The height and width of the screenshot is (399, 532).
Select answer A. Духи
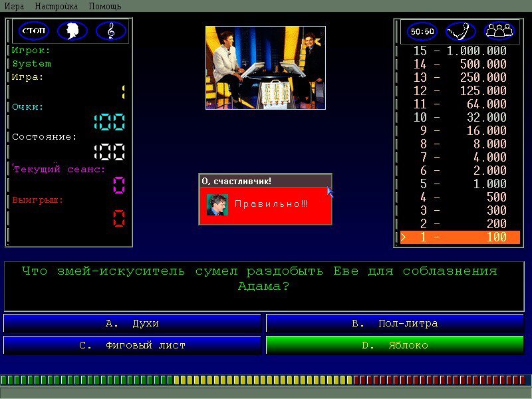coord(132,324)
